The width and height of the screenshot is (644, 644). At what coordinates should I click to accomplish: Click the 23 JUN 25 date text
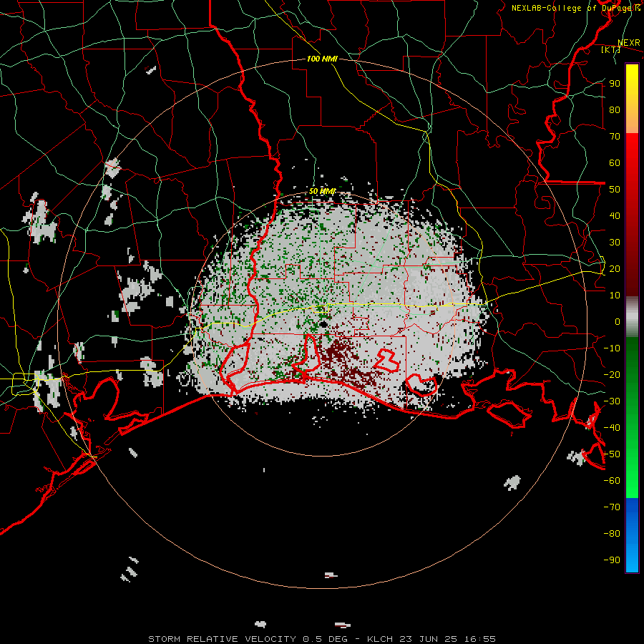(429, 639)
